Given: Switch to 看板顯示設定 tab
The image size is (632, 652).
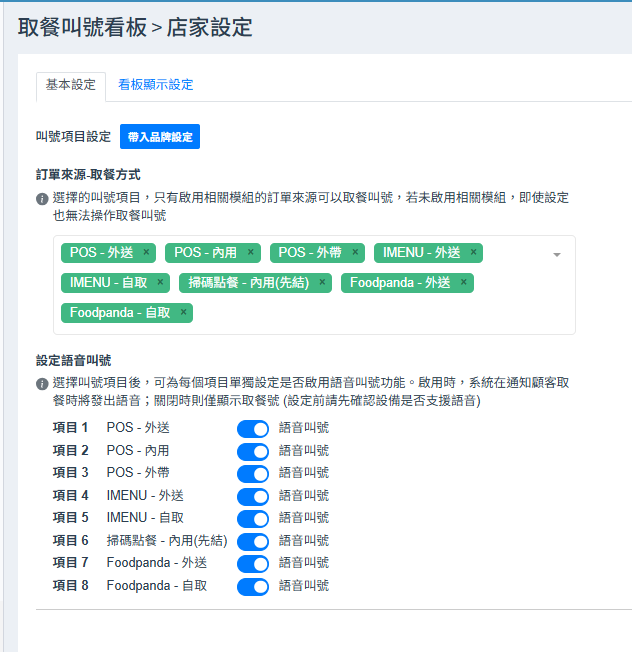Looking at the screenshot, I should [x=155, y=85].
